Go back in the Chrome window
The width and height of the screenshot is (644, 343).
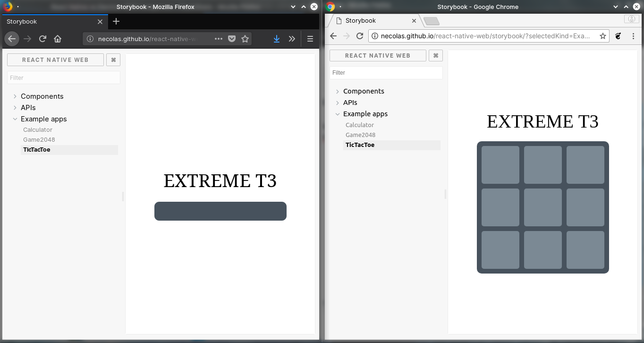pyautogui.click(x=333, y=36)
